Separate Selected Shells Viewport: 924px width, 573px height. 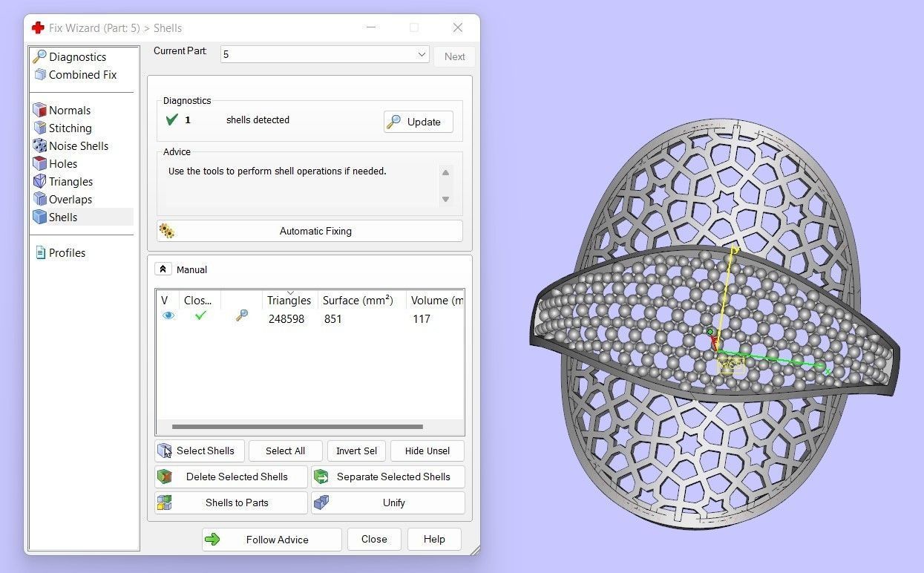[388, 477]
